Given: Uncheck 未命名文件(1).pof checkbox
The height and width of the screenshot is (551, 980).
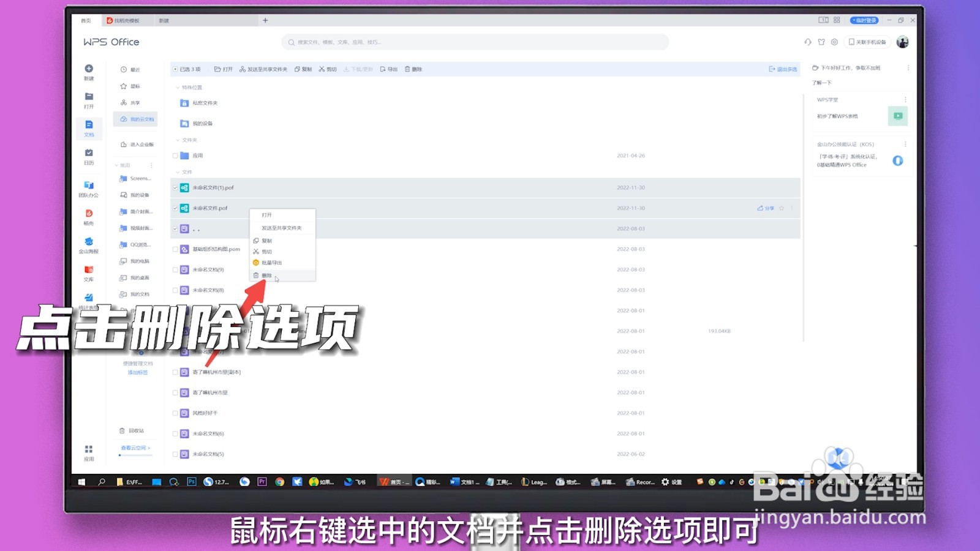Looking at the screenshot, I should [175, 188].
